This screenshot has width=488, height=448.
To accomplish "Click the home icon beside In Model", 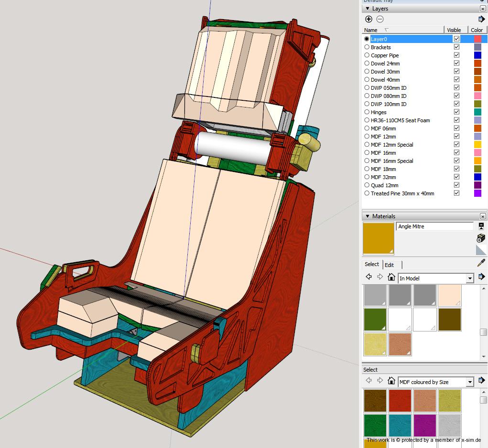I will point(391,277).
